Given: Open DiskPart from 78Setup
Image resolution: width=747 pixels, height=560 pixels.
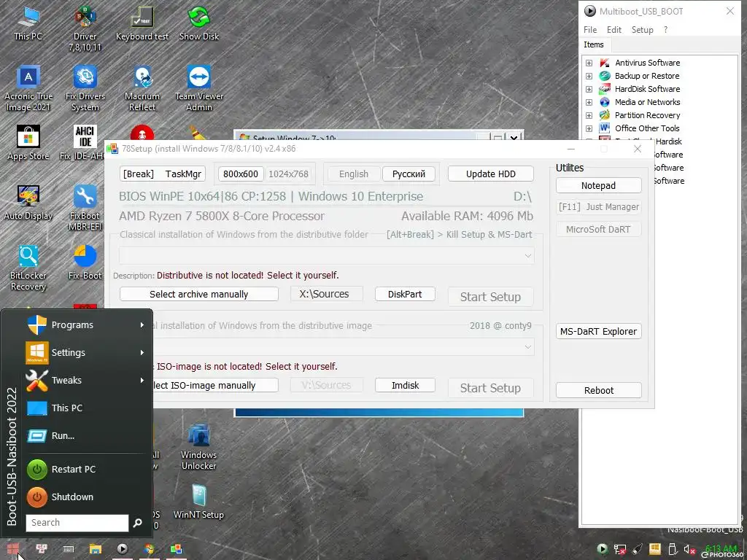Looking at the screenshot, I should pyautogui.click(x=405, y=294).
